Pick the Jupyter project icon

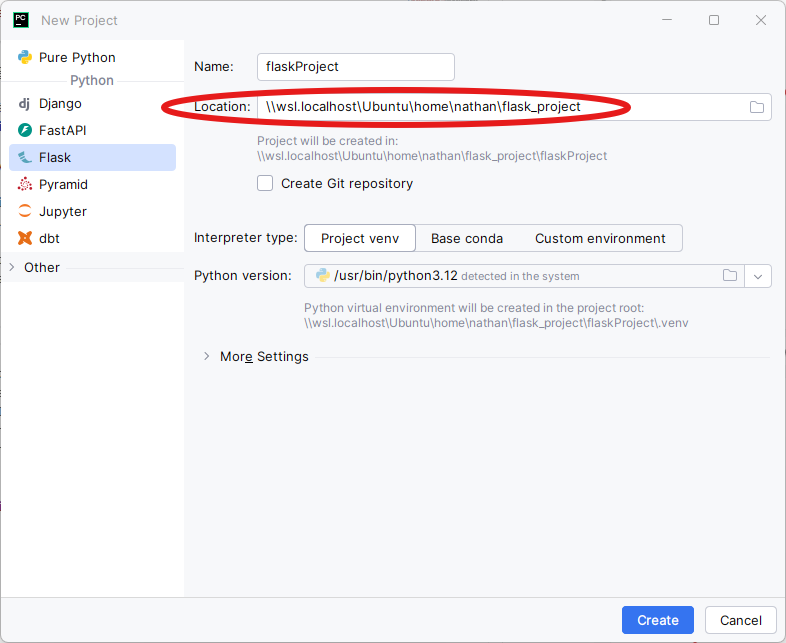click(x=25, y=211)
